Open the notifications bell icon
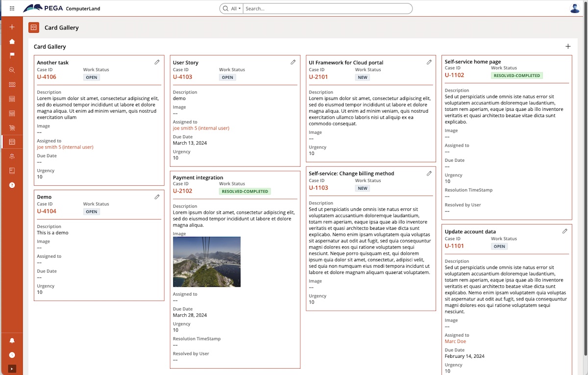The height and width of the screenshot is (375, 588). click(12, 340)
